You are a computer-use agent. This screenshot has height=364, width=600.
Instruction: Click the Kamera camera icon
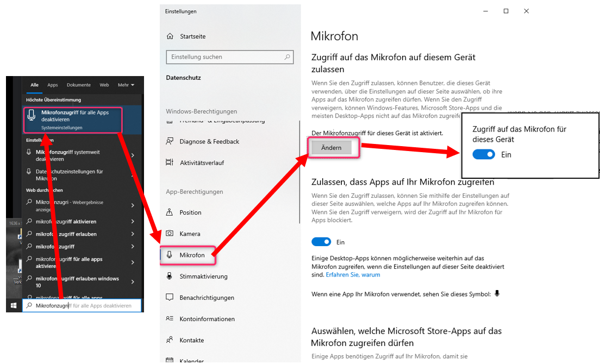(x=170, y=233)
